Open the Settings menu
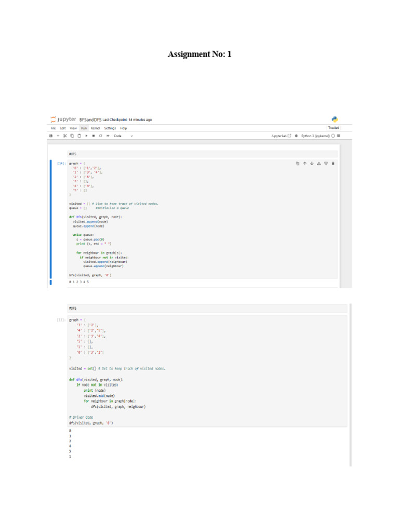 110,128
